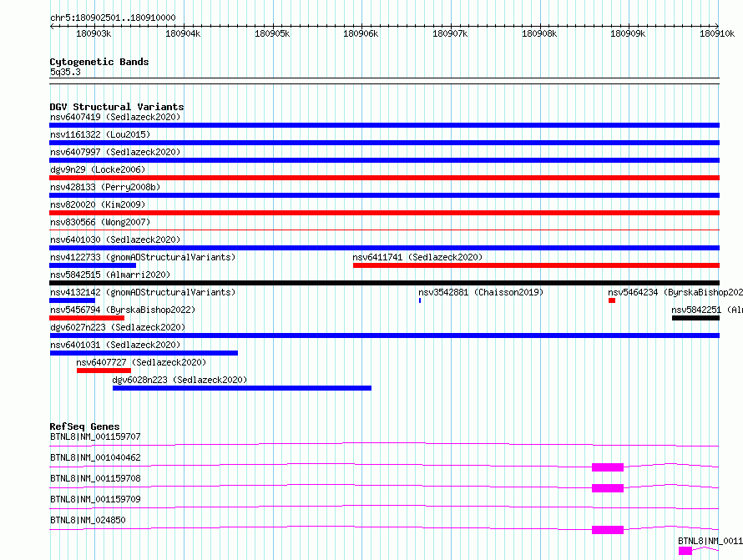
Task: Click the 180907k ruler position
Action: click(x=450, y=33)
